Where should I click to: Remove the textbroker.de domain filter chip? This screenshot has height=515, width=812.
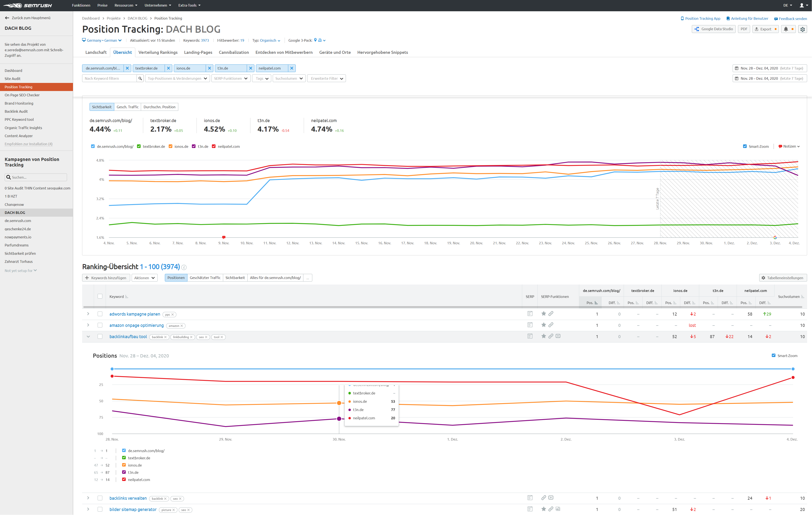[x=169, y=68]
